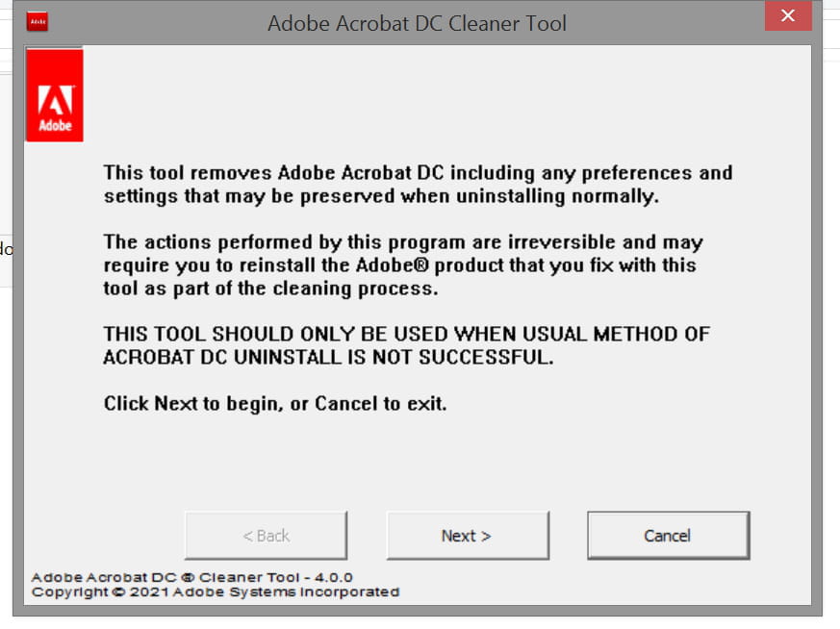840x629 pixels.
Task: Click the white A mark in the Adobe logo
Action: click(55, 100)
